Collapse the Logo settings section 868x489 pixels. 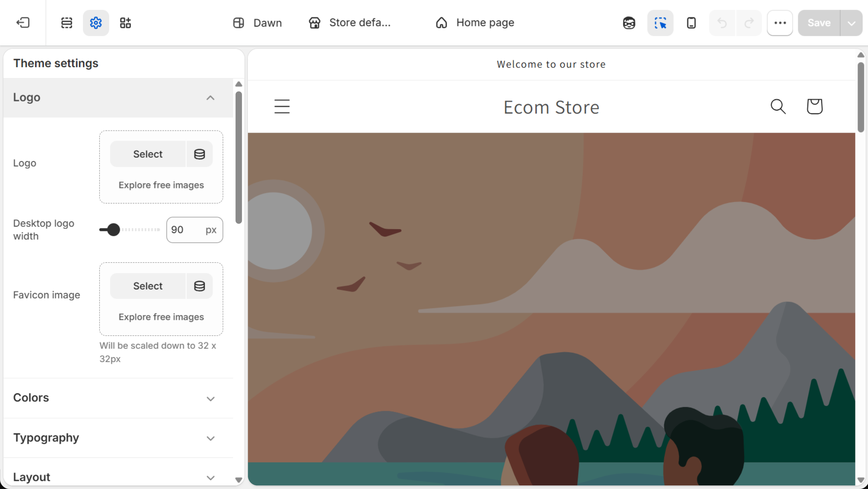(118, 98)
